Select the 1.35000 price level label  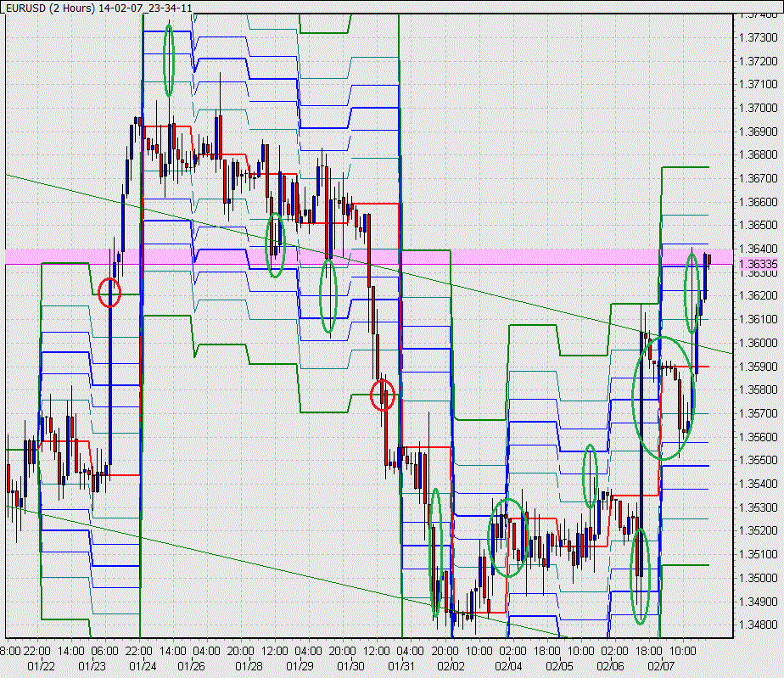point(758,578)
